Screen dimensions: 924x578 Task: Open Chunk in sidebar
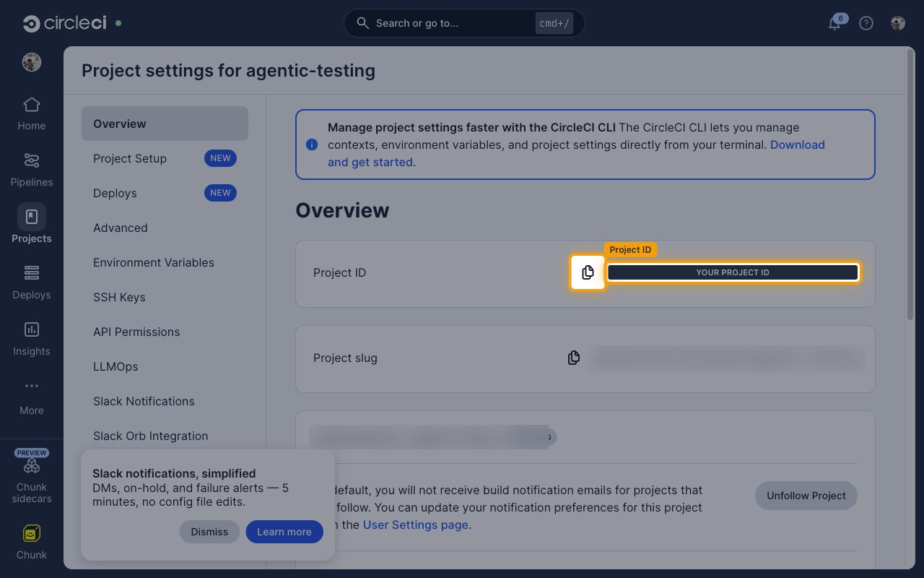coord(32,543)
